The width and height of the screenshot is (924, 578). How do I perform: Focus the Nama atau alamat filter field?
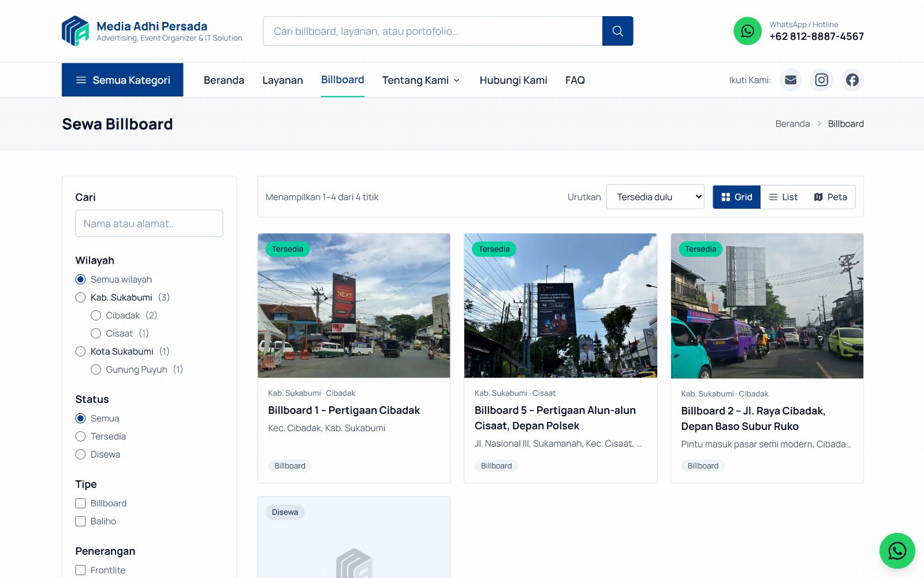tap(149, 224)
